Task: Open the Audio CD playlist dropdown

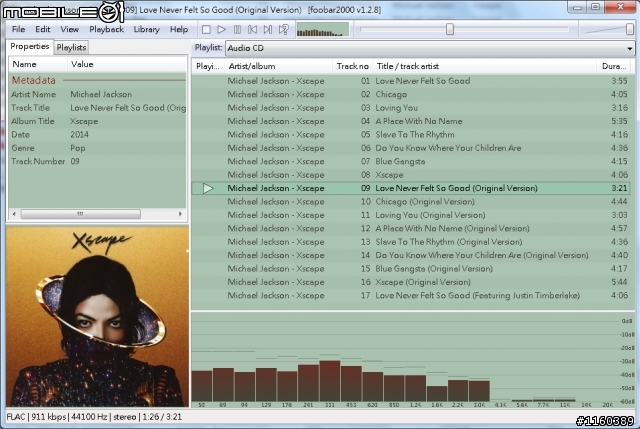Action: pos(430,48)
